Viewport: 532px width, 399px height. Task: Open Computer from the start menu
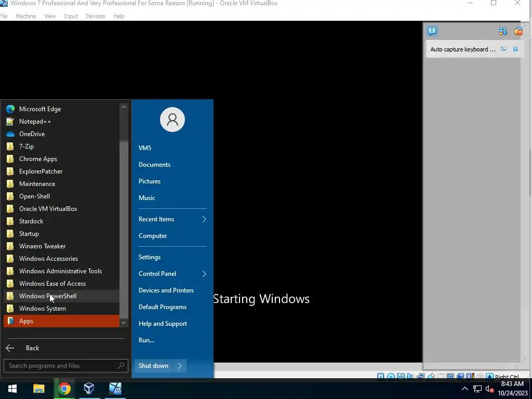click(172, 236)
